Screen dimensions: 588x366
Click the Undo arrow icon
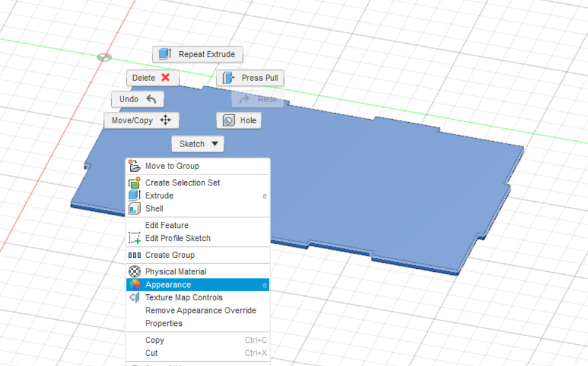(x=151, y=99)
